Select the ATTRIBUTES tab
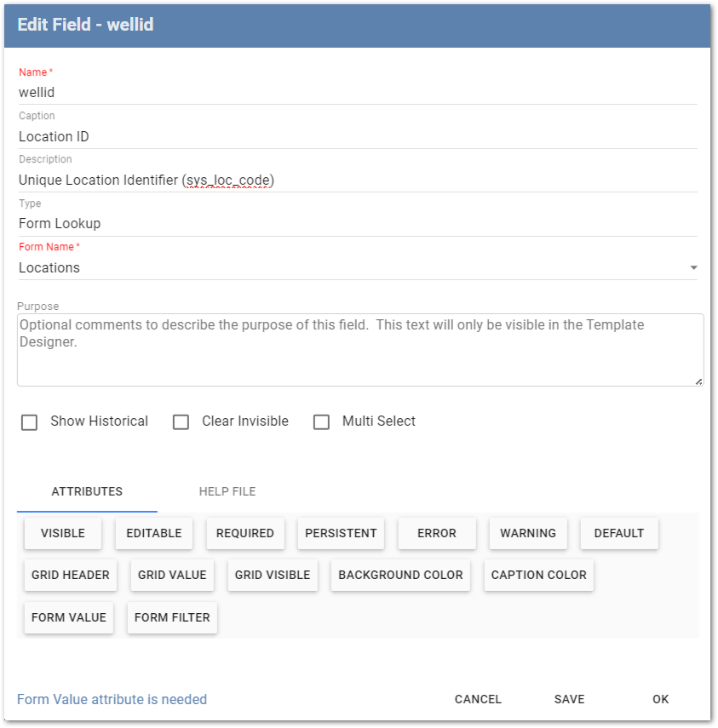 click(x=86, y=491)
